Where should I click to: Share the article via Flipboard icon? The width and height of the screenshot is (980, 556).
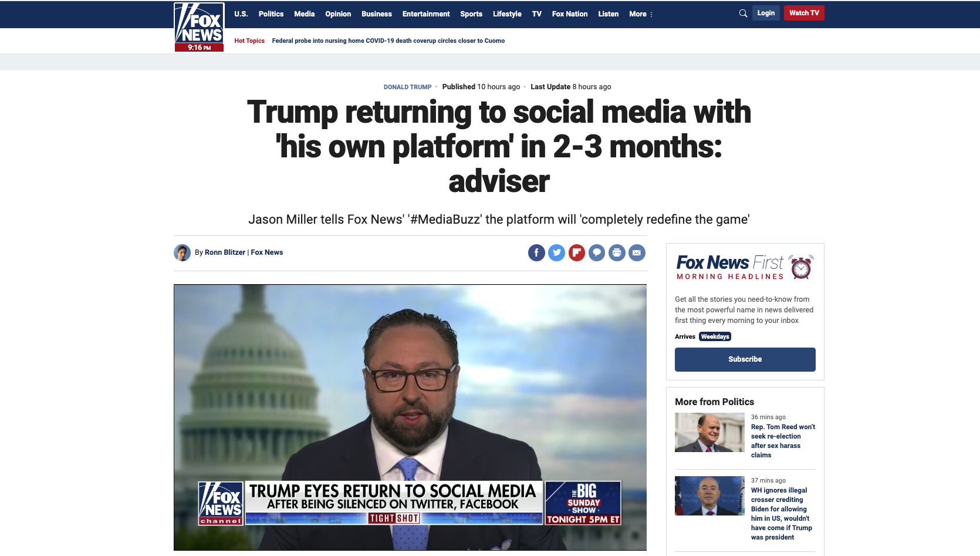click(x=577, y=253)
